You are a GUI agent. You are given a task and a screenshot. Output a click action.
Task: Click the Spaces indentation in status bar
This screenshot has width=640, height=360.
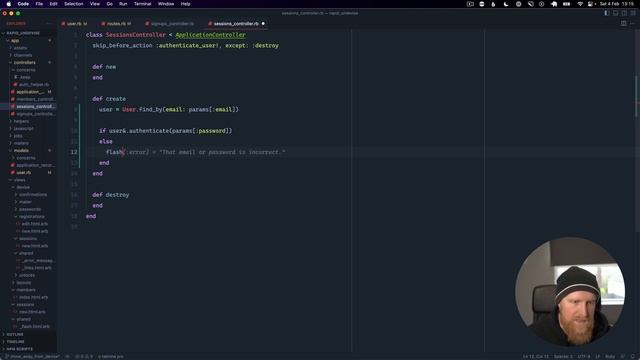[563, 356]
